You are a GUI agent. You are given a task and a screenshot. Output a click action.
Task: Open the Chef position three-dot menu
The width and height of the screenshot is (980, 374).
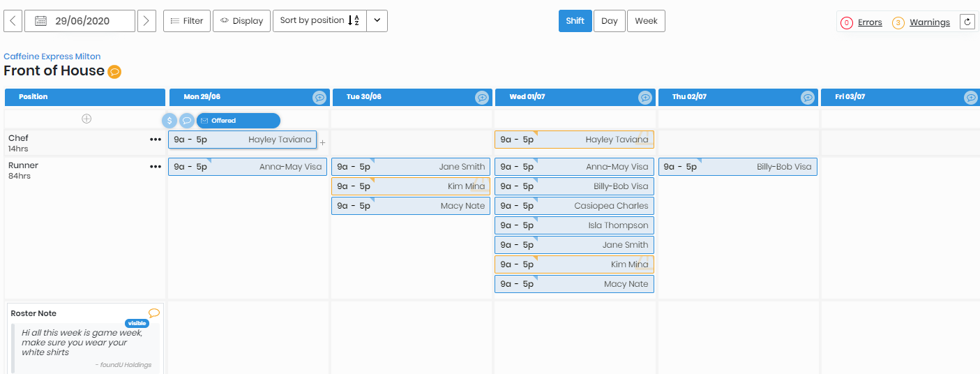point(155,140)
